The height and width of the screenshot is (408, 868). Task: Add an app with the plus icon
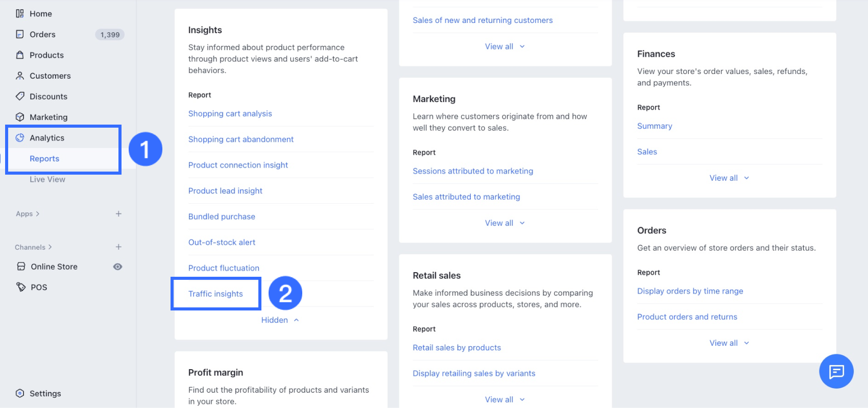(118, 213)
